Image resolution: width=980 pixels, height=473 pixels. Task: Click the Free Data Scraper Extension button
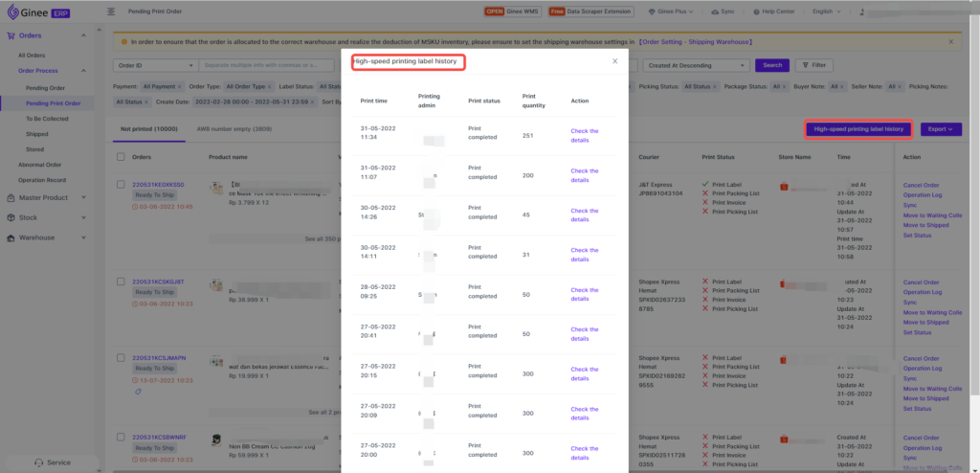click(x=591, y=11)
